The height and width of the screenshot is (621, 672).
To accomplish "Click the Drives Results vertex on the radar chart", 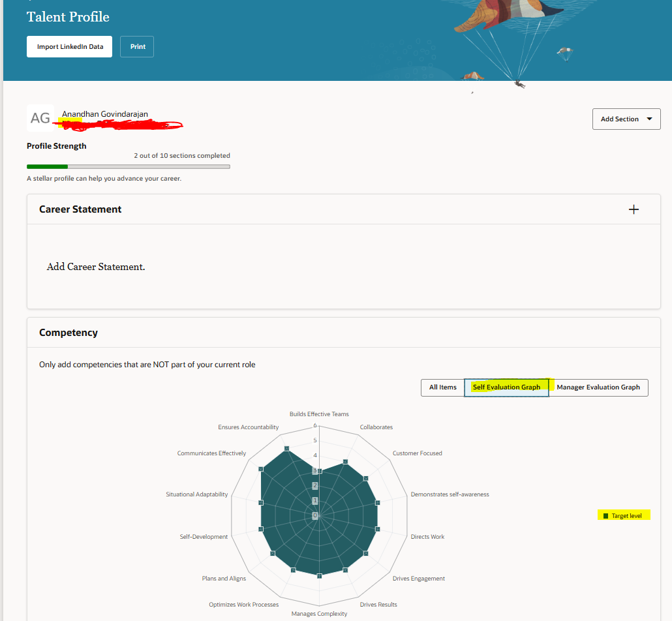I will [344, 569].
